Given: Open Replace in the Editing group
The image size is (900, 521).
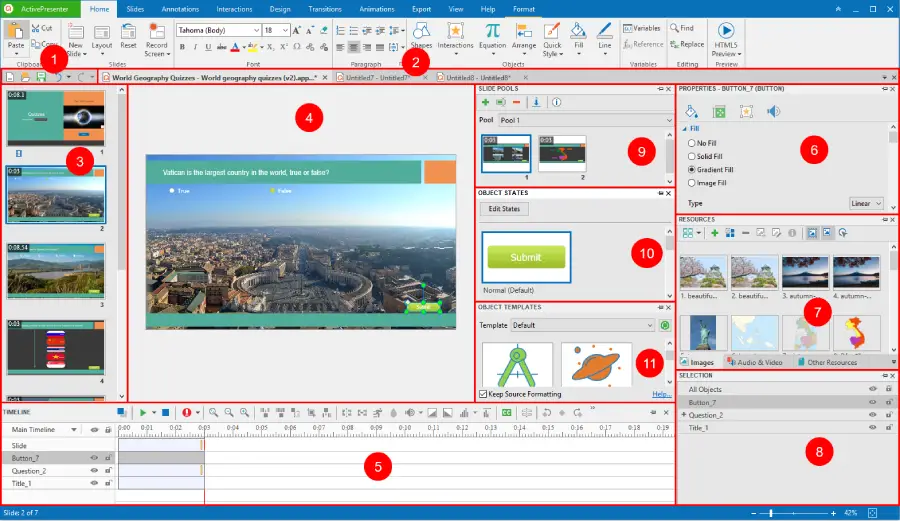Looking at the screenshot, I should [687, 44].
